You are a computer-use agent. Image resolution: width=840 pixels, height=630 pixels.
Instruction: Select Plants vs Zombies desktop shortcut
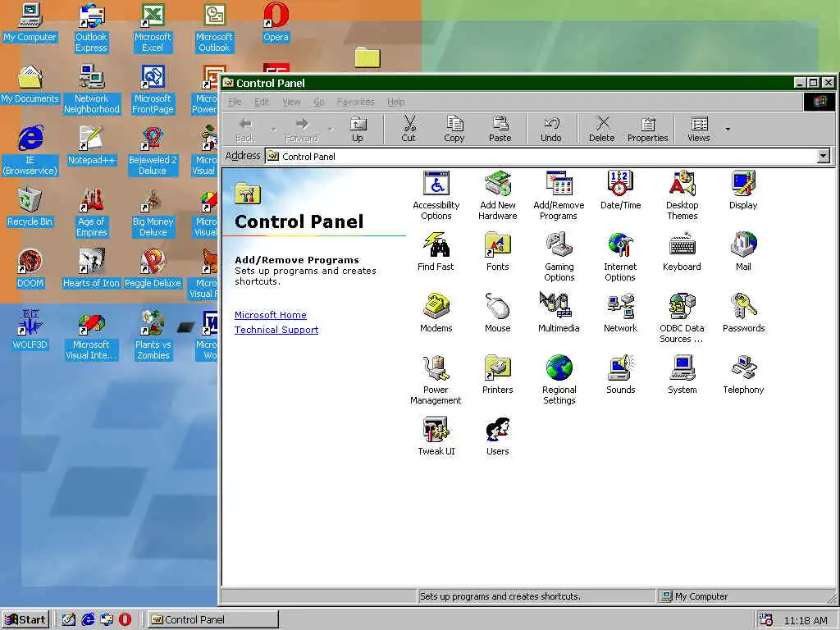coord(153,336)
